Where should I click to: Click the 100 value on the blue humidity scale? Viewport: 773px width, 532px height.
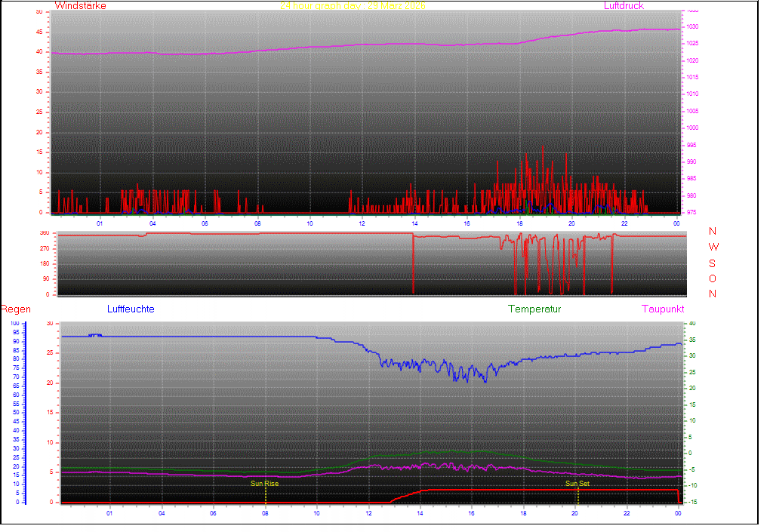click(16, 324)
